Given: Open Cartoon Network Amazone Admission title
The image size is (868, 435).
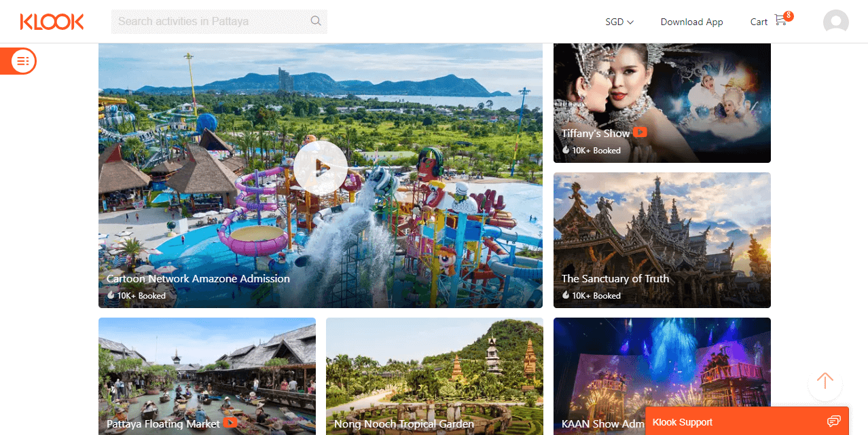Looking at the screenshot, I should tap(198, 278).
